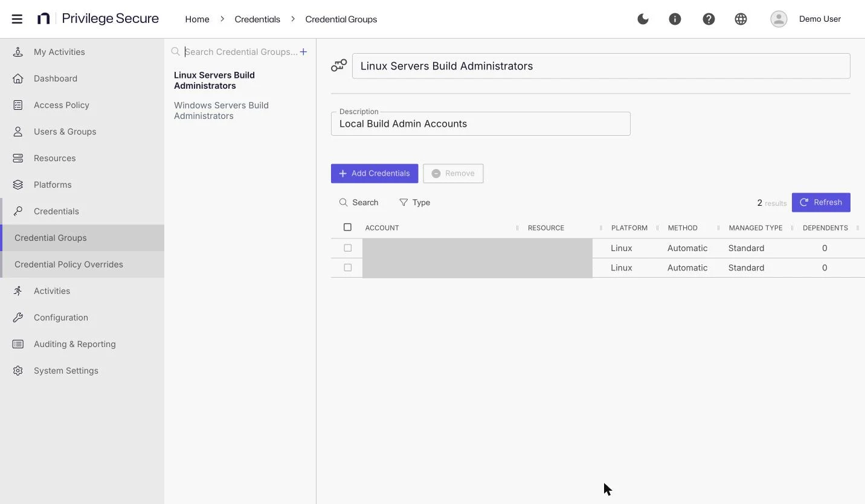Select Credential Policy Overrides submenu
The width and height of the screenshot is (865, 504).
click(82, 264)
